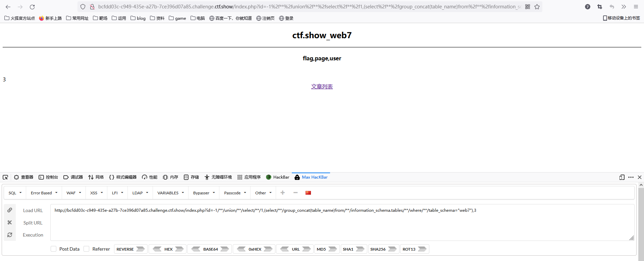Apply REVERSE with its right arrow
Image resolution: width=644 pixels, height=261 pixels.
tap(140, 249)
